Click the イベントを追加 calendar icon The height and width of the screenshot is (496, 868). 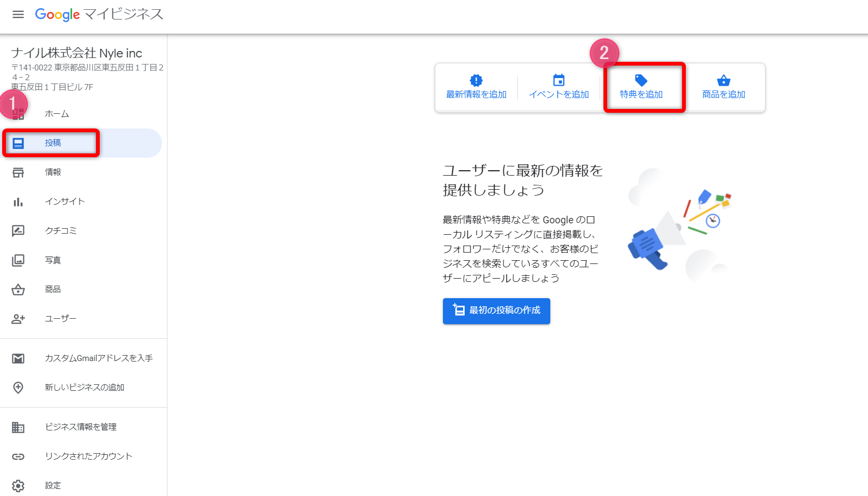pos(558,80)
